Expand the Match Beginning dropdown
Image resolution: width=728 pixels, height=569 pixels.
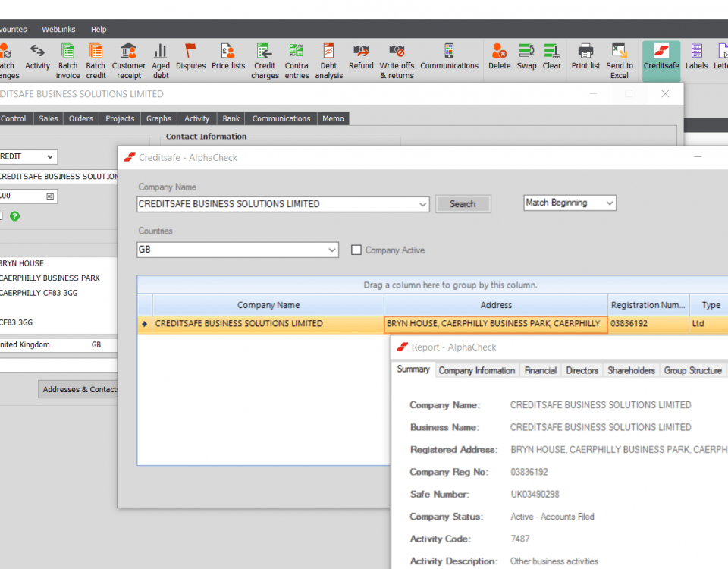(x=610, y=203)
